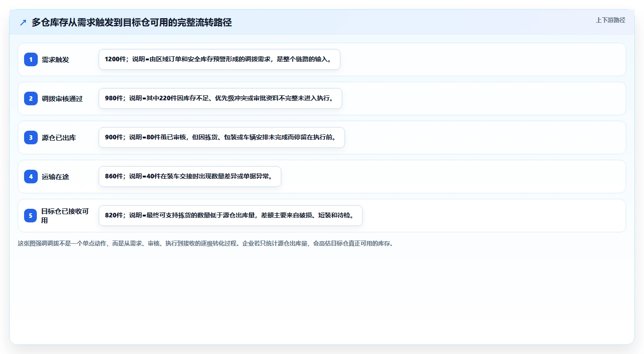The image size is (644, 354).
Task: Open the 900件 description box
Action: (222, 138)
